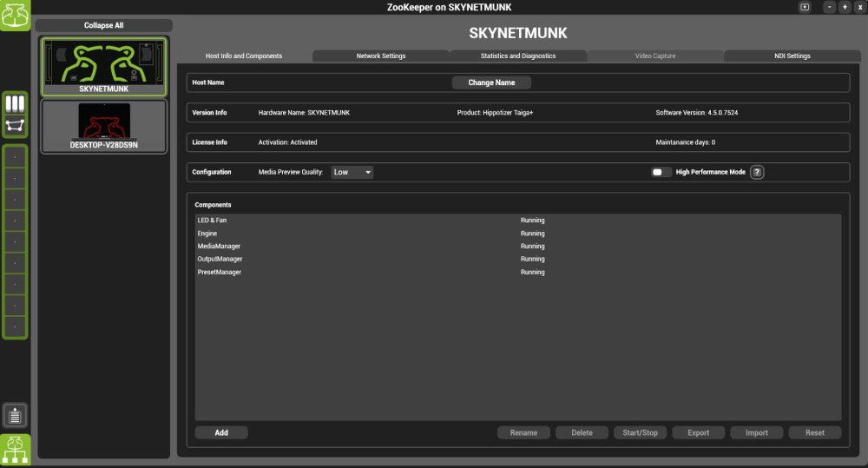Click the Rename button
Screen dimensions: 868x468
(x=523, y=432)
